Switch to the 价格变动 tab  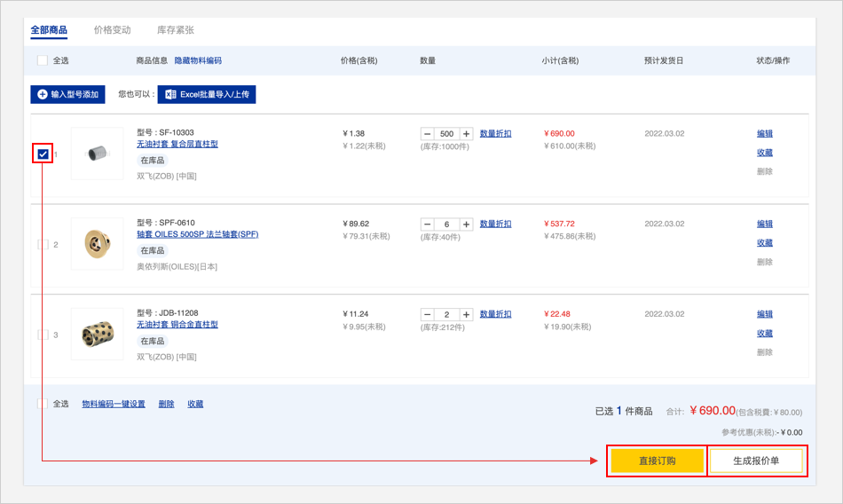[x=112, y=30]
